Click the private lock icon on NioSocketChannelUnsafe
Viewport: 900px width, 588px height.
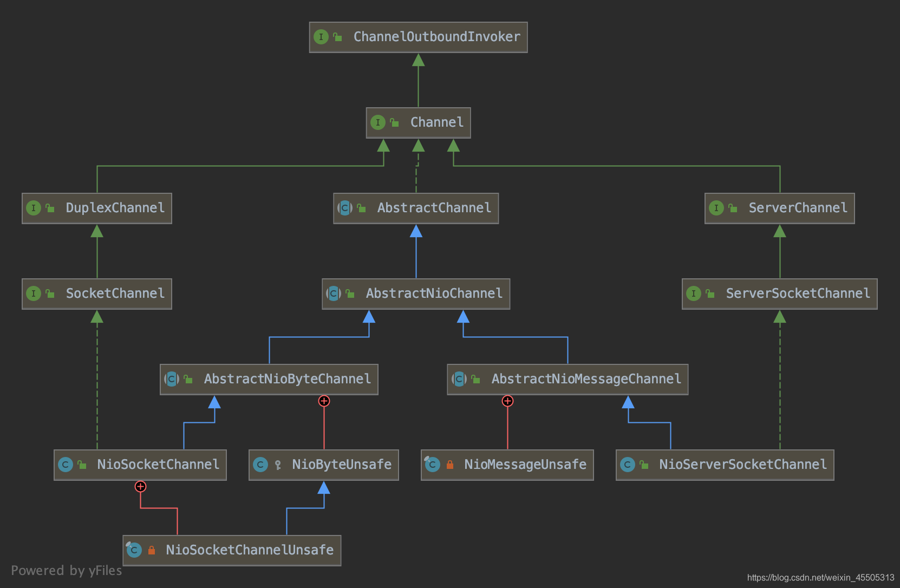pos(152,550)
